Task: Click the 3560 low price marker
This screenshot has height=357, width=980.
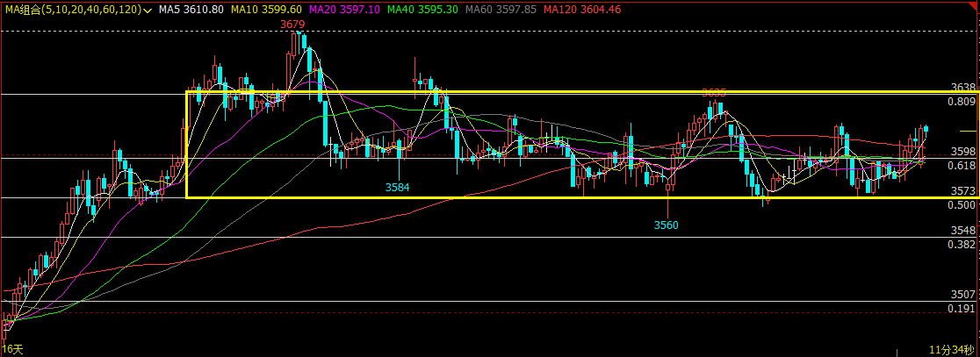Action: pyautogui.click(x=667, y=225)
